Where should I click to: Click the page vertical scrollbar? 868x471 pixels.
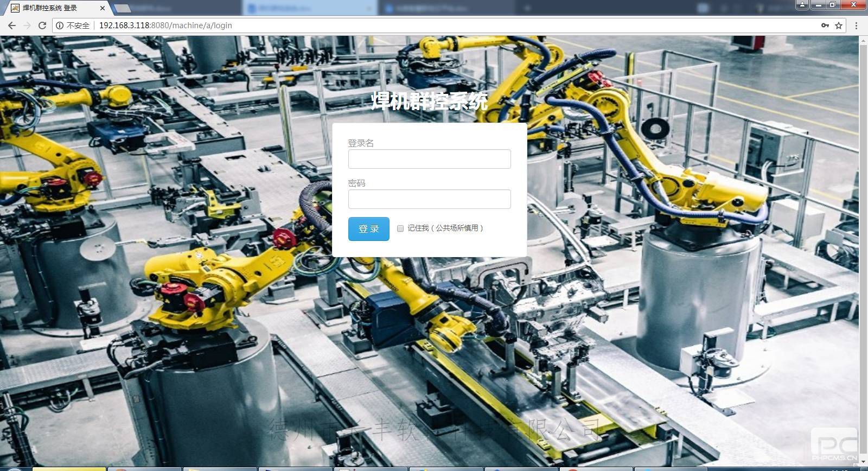(x=863, y=244)
